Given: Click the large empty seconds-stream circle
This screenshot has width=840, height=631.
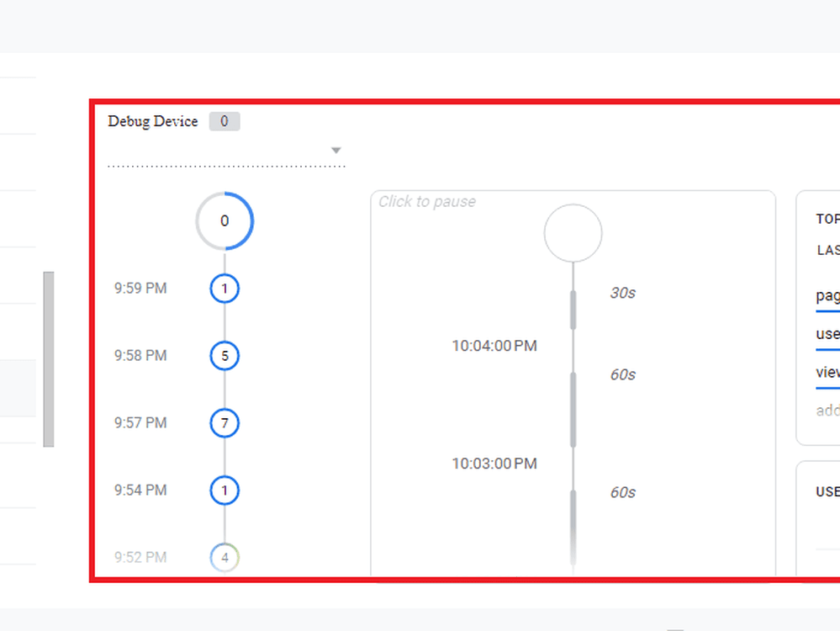Looking at the screenshot, I should click(573, 233).
